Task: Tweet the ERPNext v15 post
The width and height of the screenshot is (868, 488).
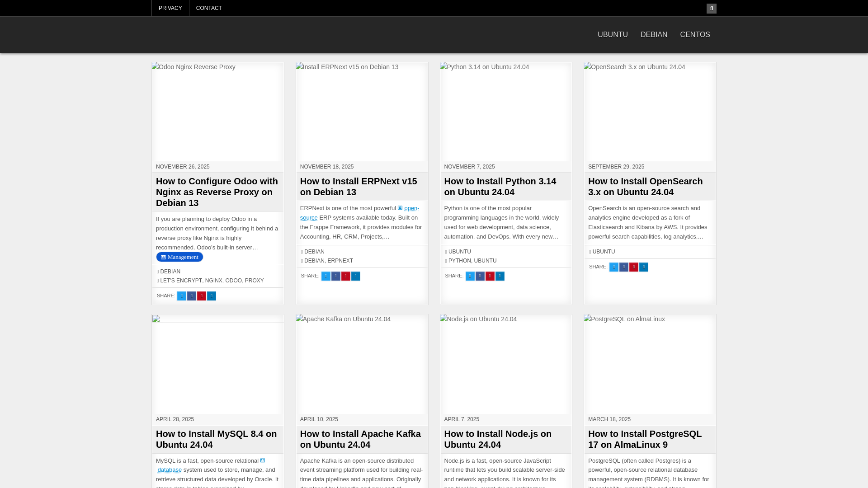Action: point(325,276)
